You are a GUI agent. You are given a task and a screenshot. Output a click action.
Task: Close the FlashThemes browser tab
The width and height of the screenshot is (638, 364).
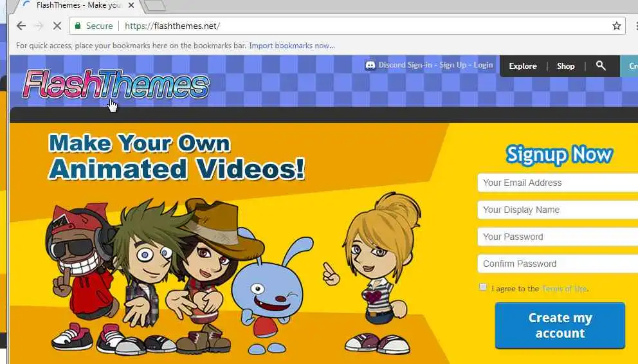(131, 5)
